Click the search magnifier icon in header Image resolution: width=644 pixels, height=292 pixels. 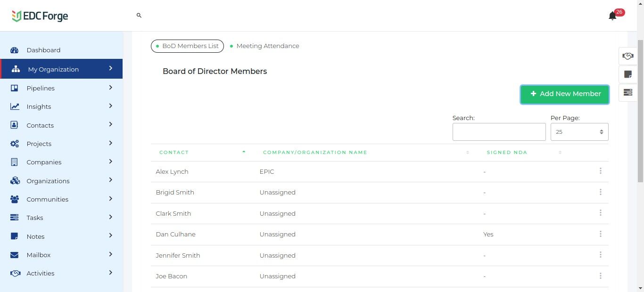[x=139, y=16]
